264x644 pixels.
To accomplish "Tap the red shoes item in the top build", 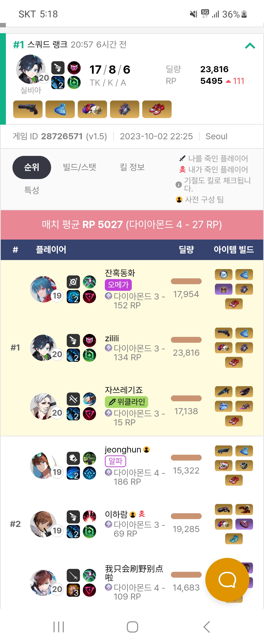I will tap(157, 109).
